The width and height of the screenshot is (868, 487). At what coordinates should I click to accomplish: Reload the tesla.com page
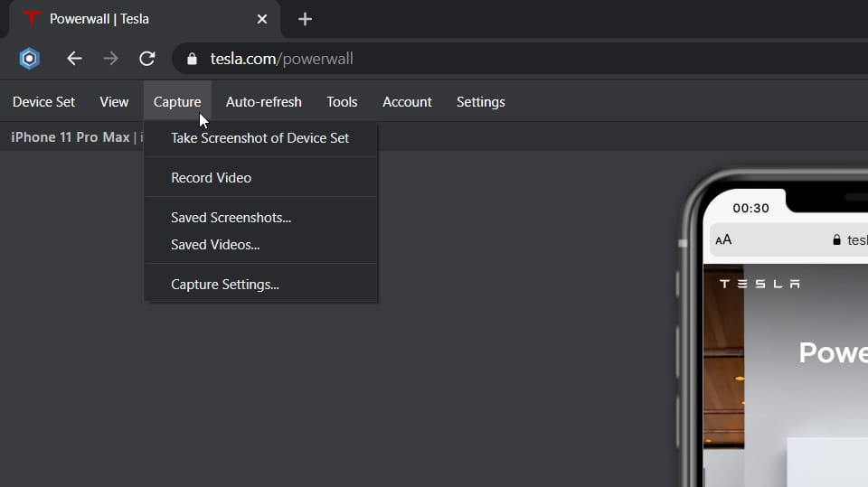pyautogui.click(x=146, y=59)
